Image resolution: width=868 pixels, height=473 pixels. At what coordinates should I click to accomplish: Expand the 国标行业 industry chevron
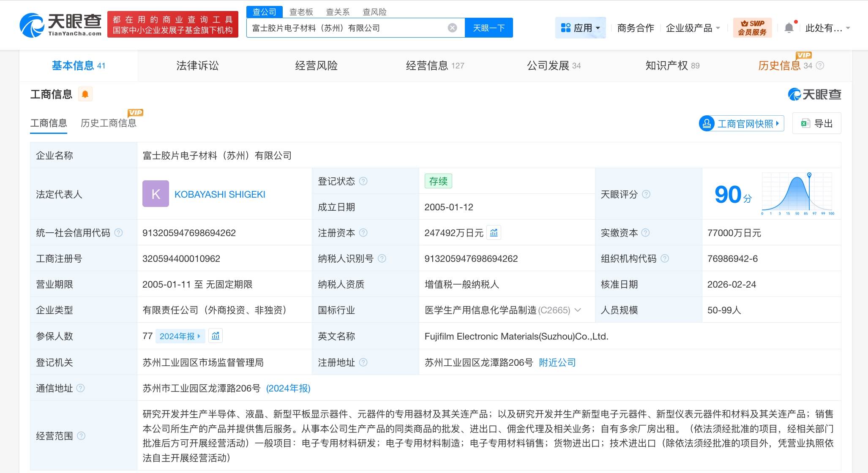click(578, 310)
